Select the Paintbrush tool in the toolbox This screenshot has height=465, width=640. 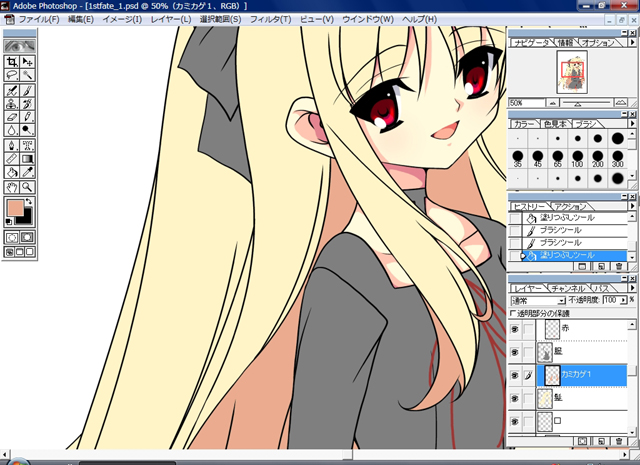27,90
